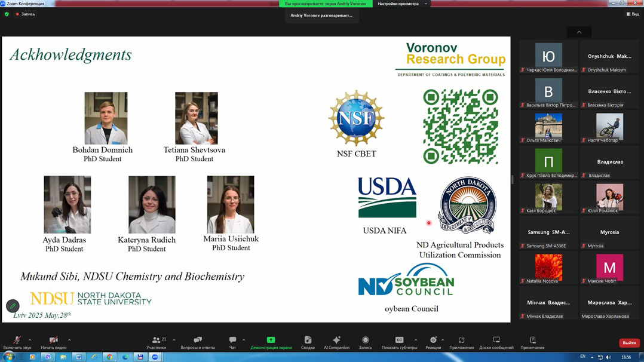Open the Участники participants panel

(x=157, y=341)
